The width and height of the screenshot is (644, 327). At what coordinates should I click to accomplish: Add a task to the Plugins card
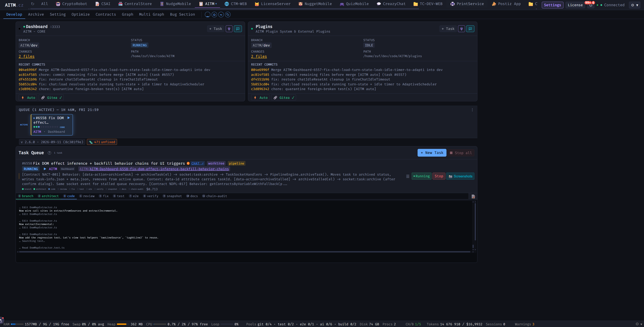pyautogui.click(x=448, y=29)
